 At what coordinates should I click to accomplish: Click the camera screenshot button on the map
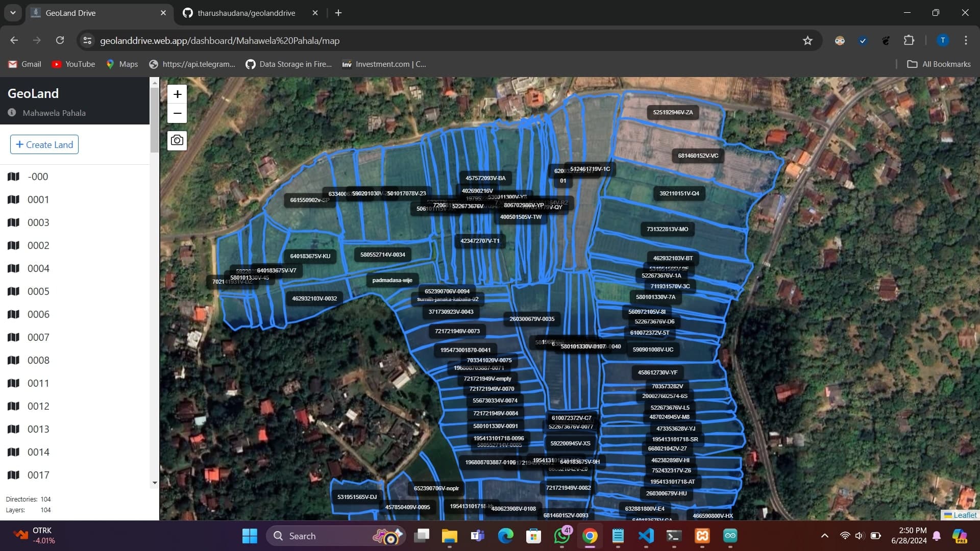pos(177,140)
